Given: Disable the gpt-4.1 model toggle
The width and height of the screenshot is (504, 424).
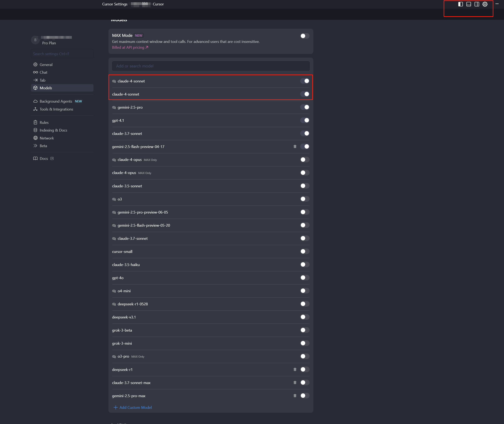Looking at the screenshot, I should (305, 120).
